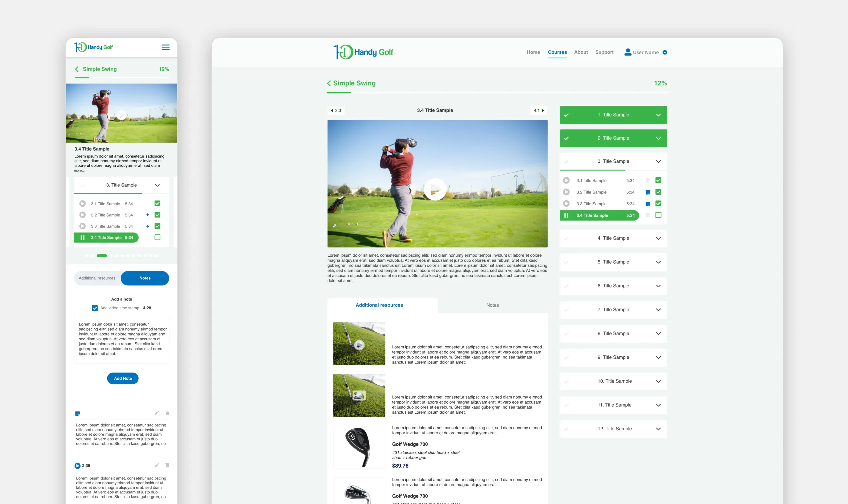Play lesson 3.1 in mobile list
The width and height of the screenshot is (848, 504).
point(83,203)
